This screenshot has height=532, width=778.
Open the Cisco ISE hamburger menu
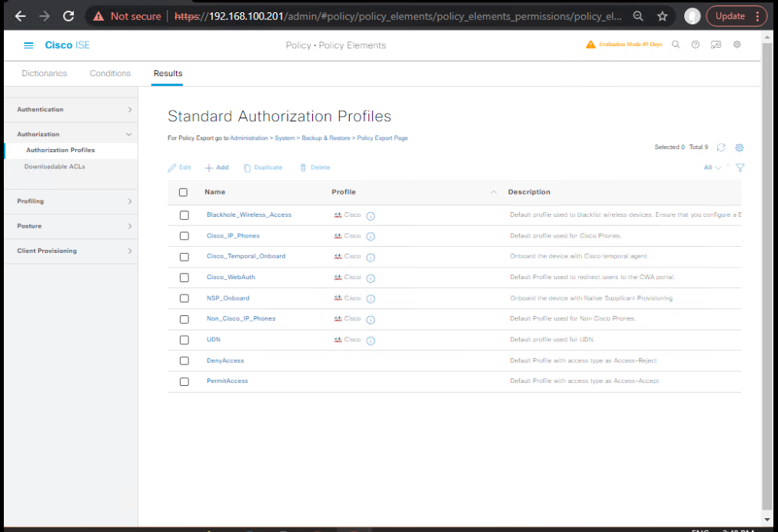(x=28, y=45)
